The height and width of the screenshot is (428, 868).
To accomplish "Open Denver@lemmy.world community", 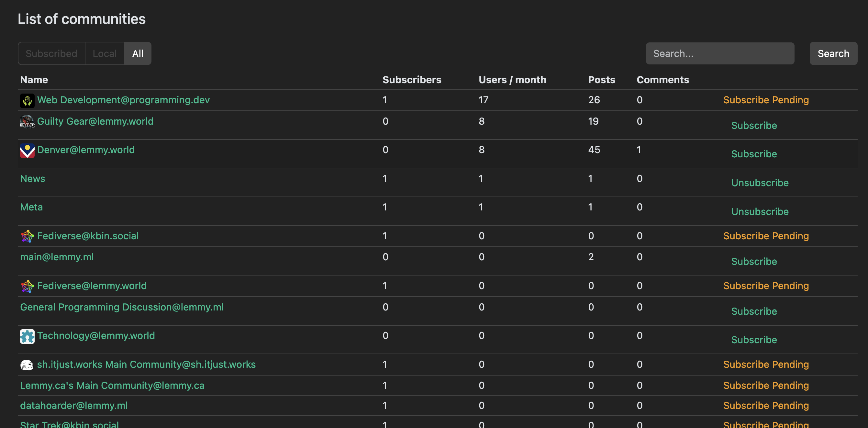I will tap(86, 150).
